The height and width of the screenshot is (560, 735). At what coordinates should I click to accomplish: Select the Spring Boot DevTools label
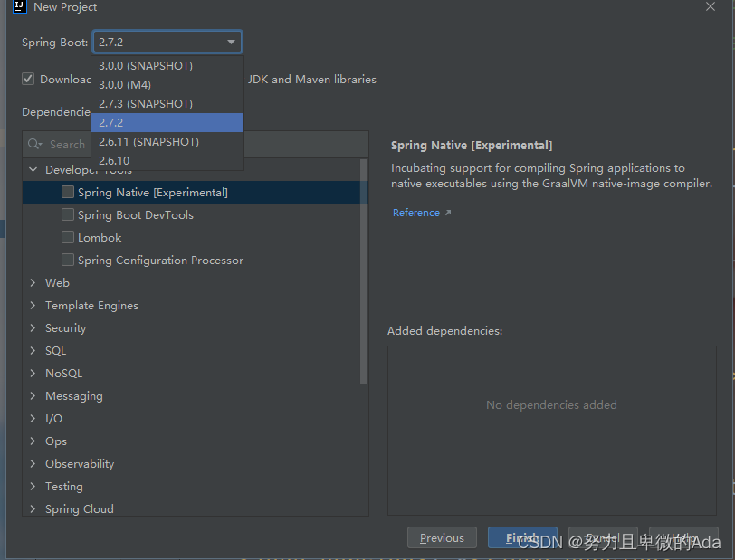tap(136, 215)
